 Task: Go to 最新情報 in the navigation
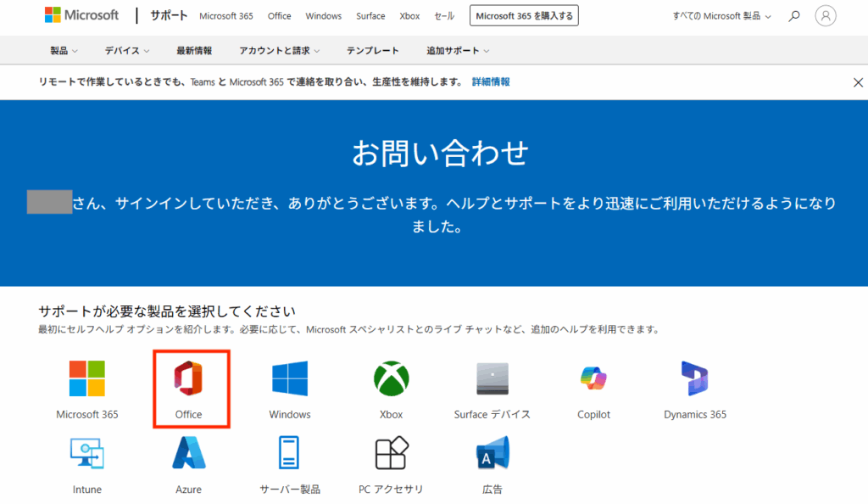coord(194,51)
